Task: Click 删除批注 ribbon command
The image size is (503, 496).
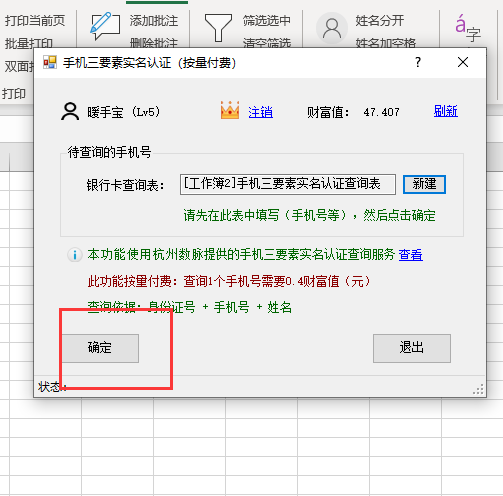Action: point(154,43)
